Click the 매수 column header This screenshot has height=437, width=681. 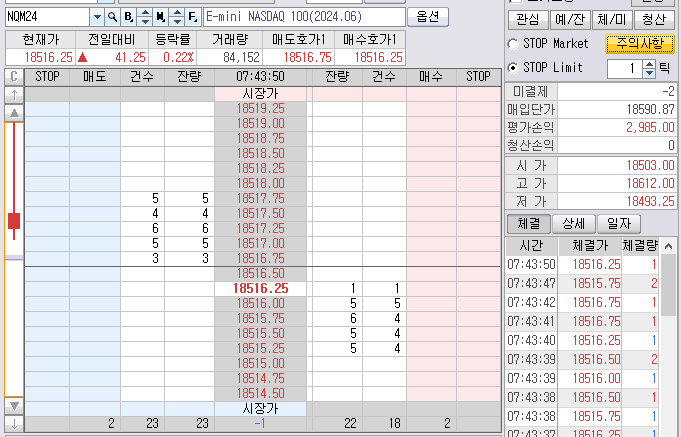tap(431, 77)
